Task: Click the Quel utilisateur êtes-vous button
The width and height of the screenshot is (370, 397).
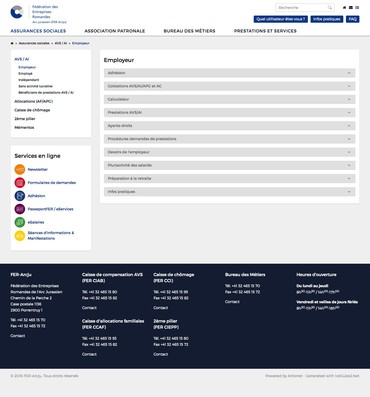Action: (281, 19)
